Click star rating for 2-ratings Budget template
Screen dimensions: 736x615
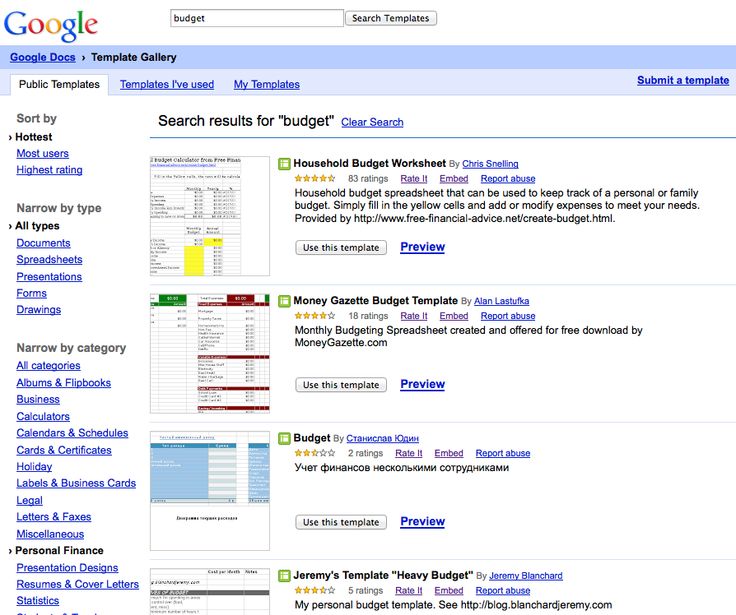pyautogui.click(x=314, y=453)
